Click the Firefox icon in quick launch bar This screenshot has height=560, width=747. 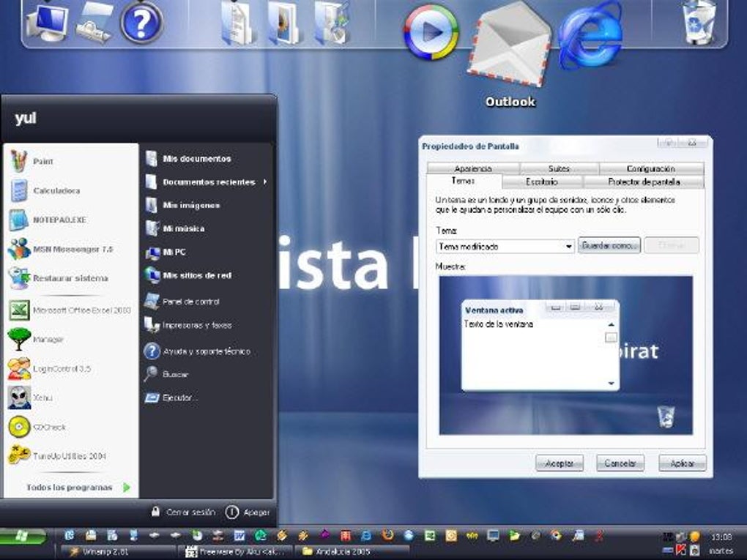pyautogui.click(x=387, y=536)
